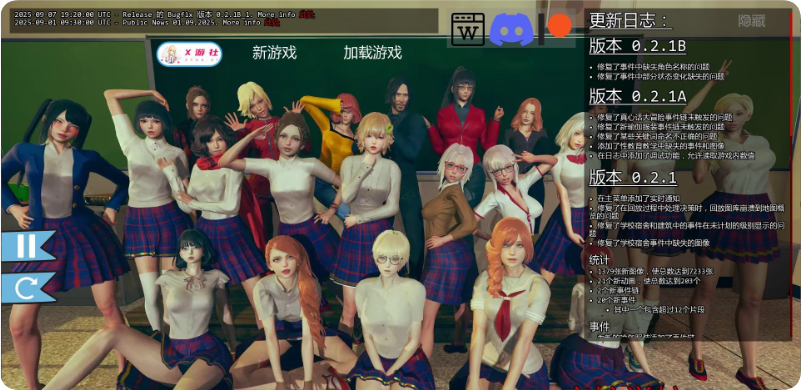Select the 版本 0.2.1 heading
This screenshot has width=801, height=390.
(632, 177)
